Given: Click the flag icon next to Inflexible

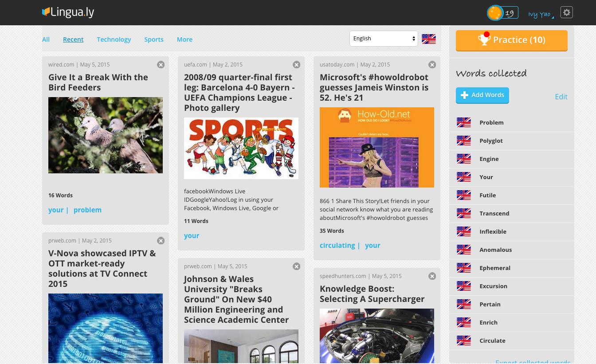Looking at the screenshot, I should click(x=464, y=231).
